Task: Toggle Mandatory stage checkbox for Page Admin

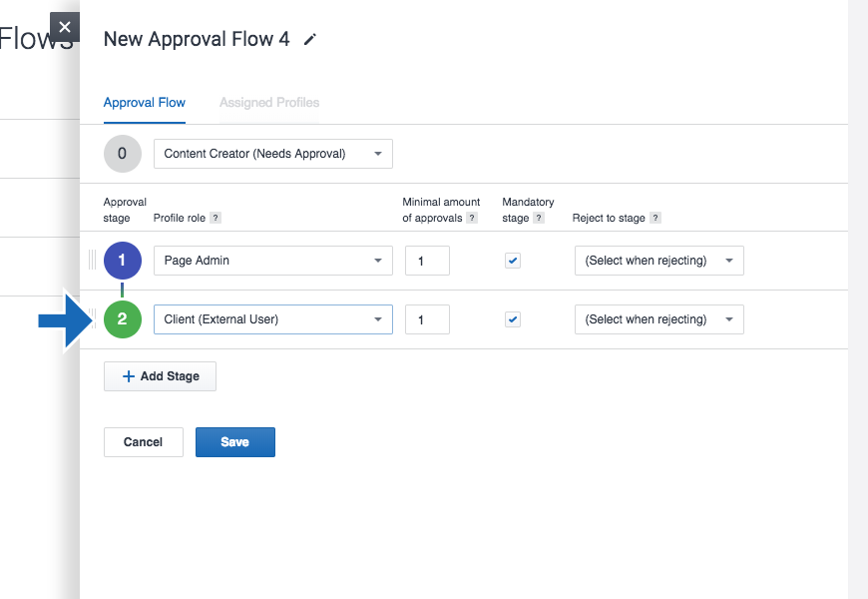Action: pyautogui.click(x=512, y=260)
